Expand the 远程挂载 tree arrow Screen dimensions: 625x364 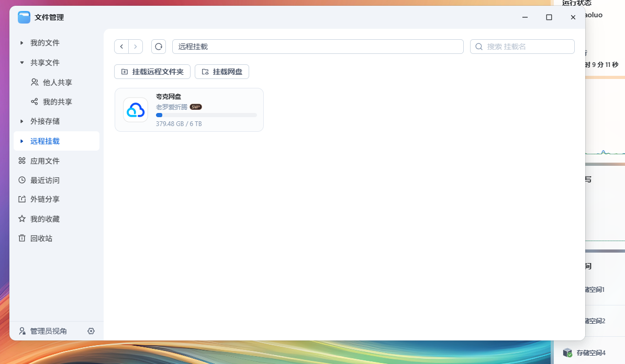22,141
